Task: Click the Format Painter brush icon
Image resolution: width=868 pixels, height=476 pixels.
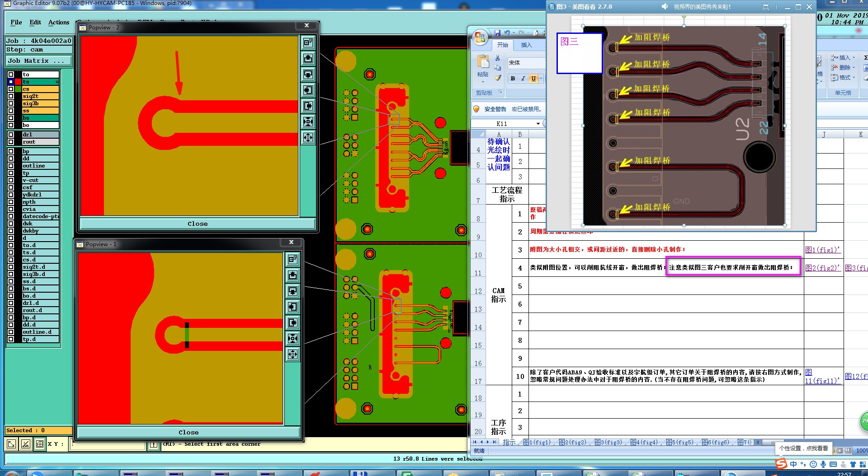Action: (498, 78)
